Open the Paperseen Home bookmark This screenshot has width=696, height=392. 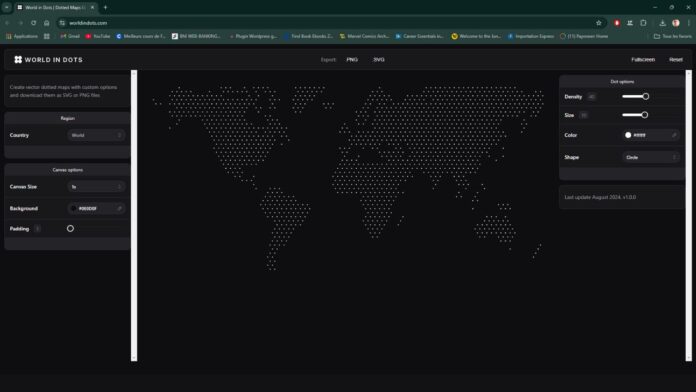(x=584, y=36)
